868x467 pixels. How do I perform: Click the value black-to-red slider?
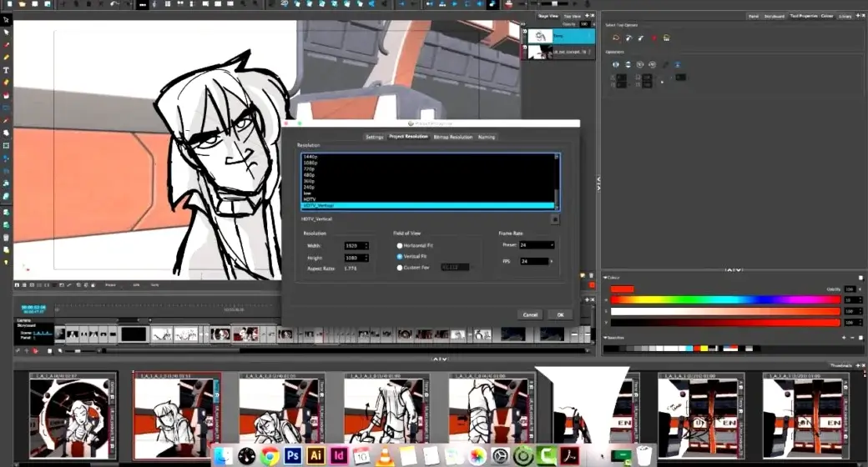click(x=725, y=322)
